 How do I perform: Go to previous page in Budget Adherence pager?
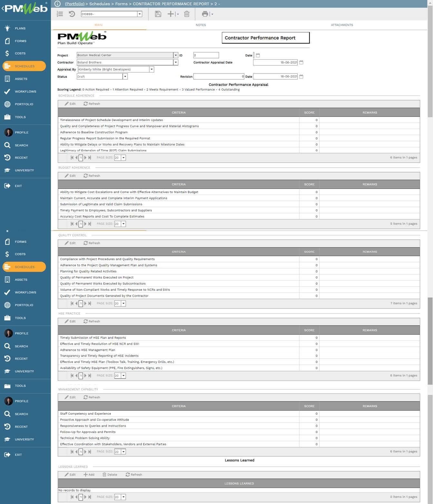click(x=76, y=224)
